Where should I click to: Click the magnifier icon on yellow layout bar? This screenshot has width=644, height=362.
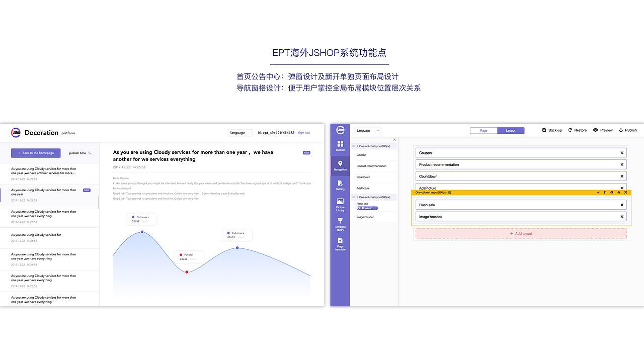coord(619,192)
